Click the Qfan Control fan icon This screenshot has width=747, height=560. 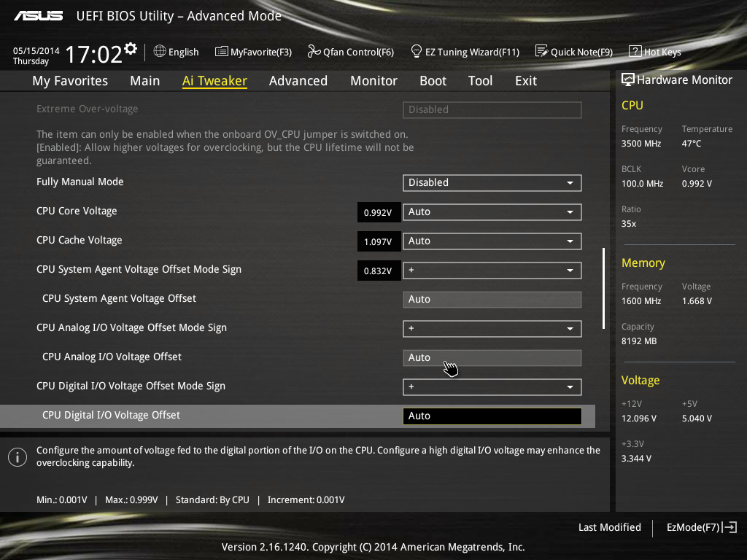point(314,51)
